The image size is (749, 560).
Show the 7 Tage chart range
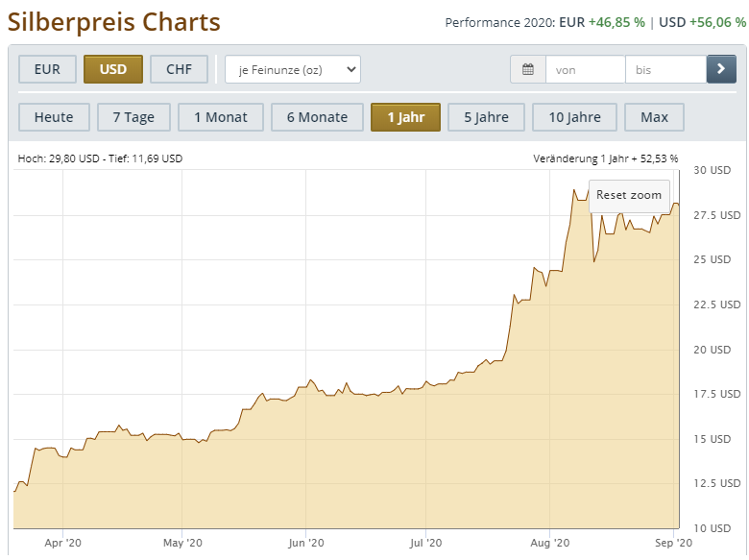tap(133, 117)
